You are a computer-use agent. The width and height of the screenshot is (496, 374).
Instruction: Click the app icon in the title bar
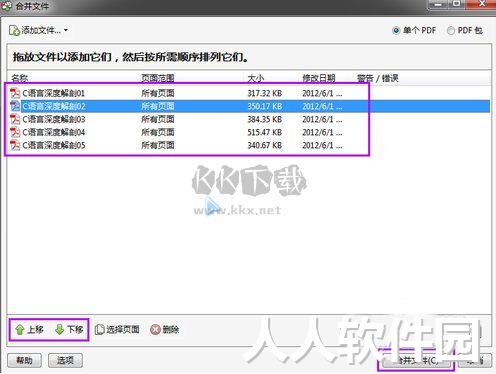[6, 6]
